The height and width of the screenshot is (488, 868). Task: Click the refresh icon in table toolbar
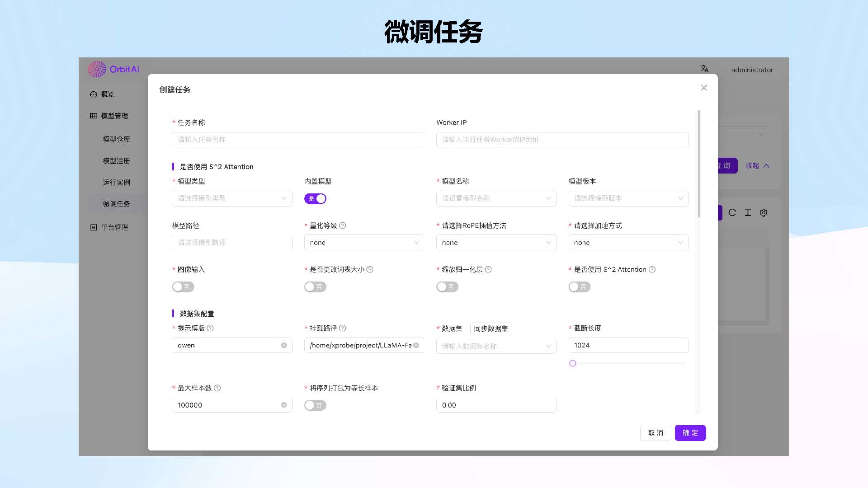(732, 213)
